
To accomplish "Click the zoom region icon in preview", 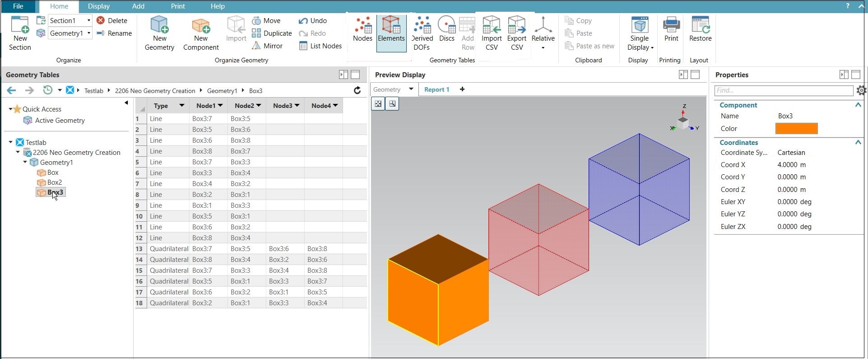I will tap(392, 104).
